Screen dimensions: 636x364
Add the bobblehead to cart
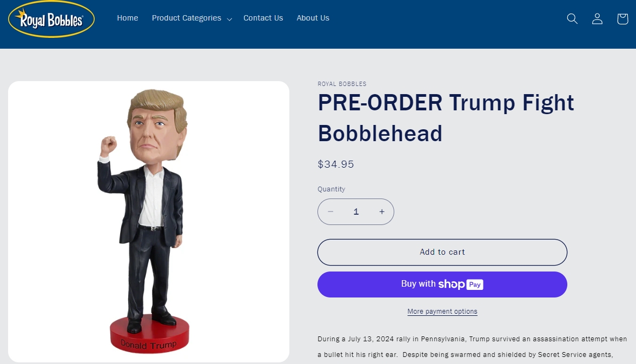(x=442, y=252)
